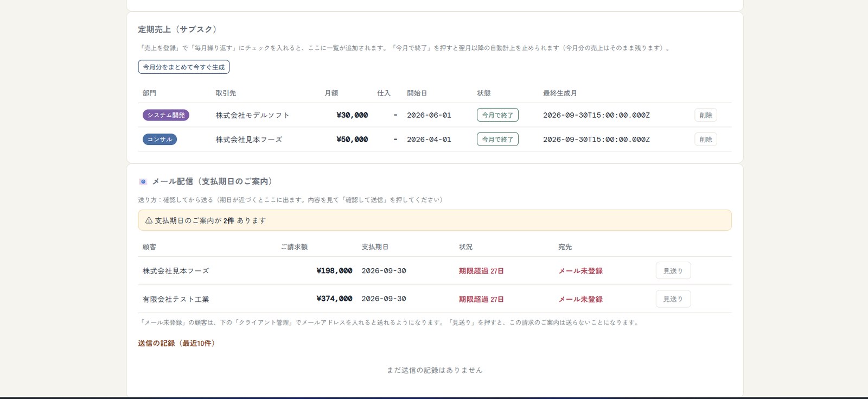Click the warning triangle icon in the yellow banner
Screen dimensions: 868x399
coord(149,220)
